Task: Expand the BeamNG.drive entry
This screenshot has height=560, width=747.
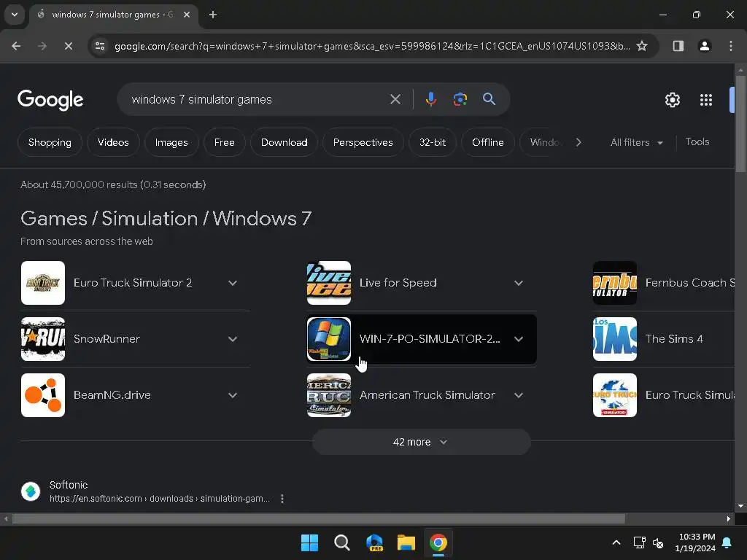Action: (x=233, y=395)
